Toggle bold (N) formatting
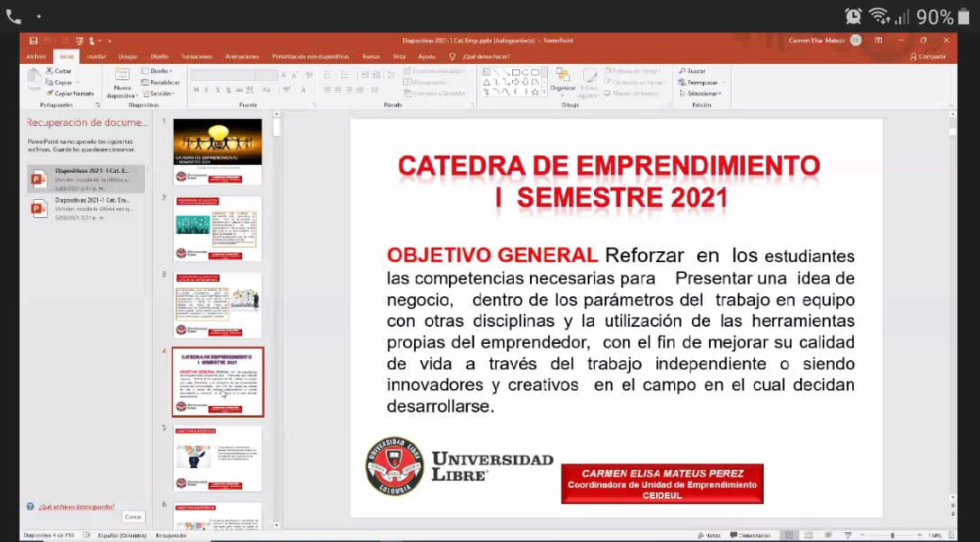Viewport: 980px width, 542px height. 196,90
